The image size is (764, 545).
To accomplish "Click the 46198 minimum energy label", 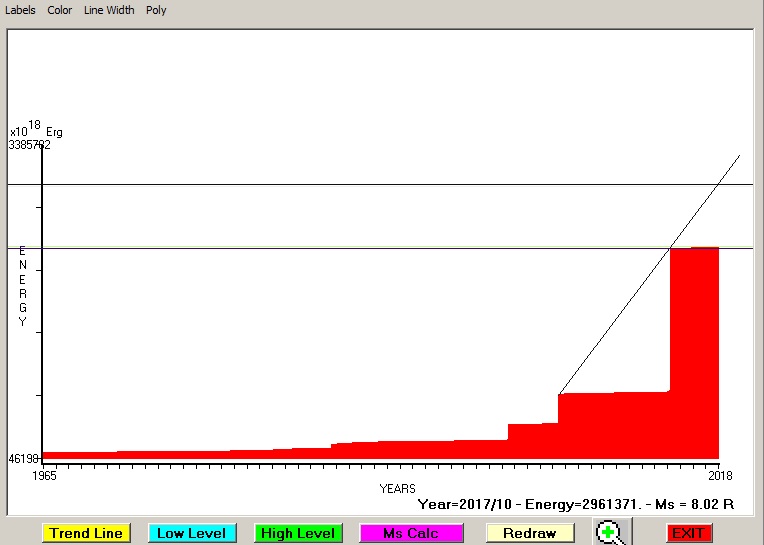I will click(24, 459).
